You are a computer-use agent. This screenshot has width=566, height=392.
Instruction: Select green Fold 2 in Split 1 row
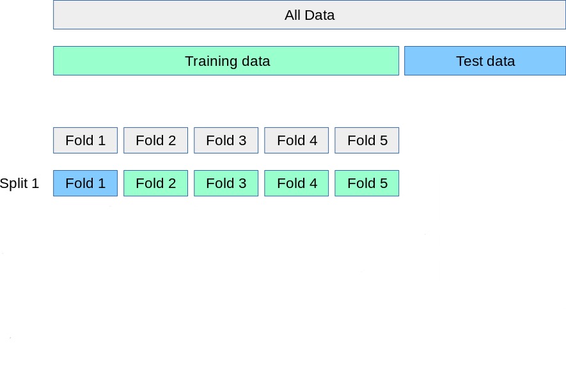click(x=155, y=184)
